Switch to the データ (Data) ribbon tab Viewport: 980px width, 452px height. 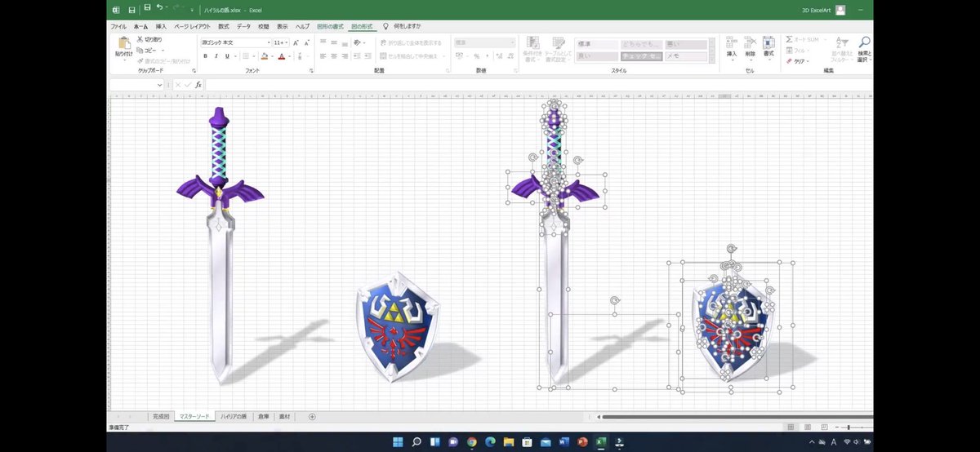click(243, 26)
